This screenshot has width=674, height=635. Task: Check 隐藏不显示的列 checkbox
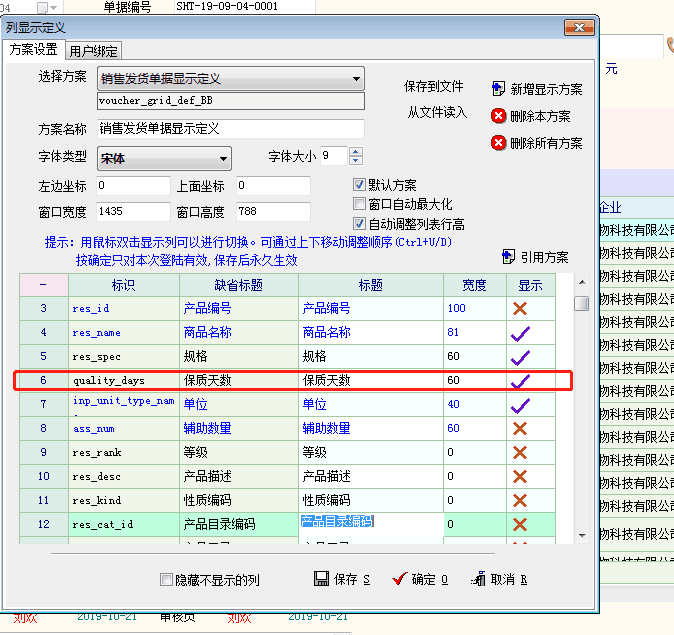pyautogui.click(x=167, y=579)
